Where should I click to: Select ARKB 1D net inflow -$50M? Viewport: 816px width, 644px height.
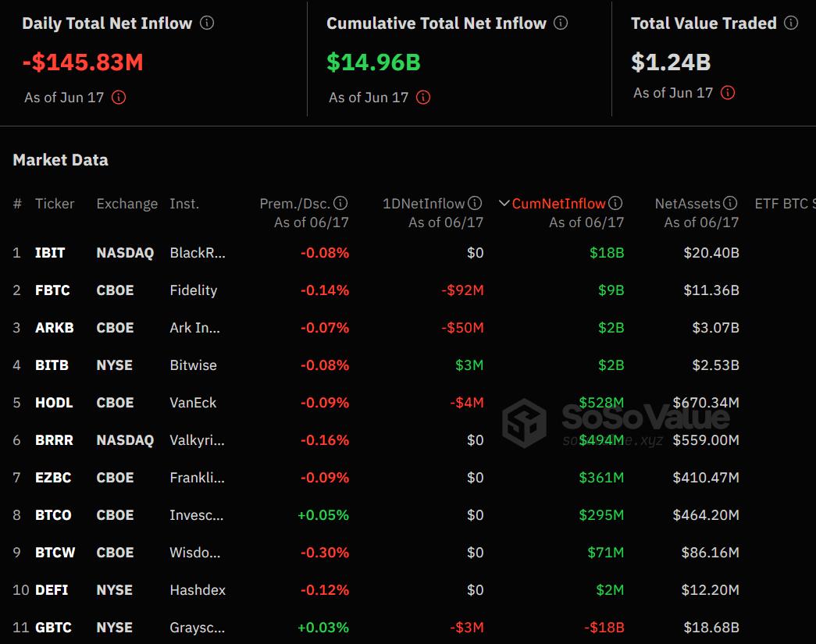tap(462, 328)
